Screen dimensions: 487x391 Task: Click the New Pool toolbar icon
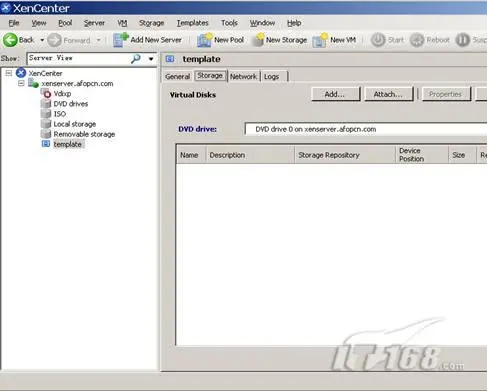tap(204, 40)
